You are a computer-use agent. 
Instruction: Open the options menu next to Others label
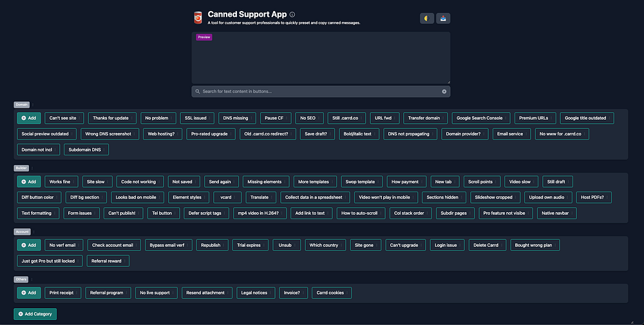[32, 279]
